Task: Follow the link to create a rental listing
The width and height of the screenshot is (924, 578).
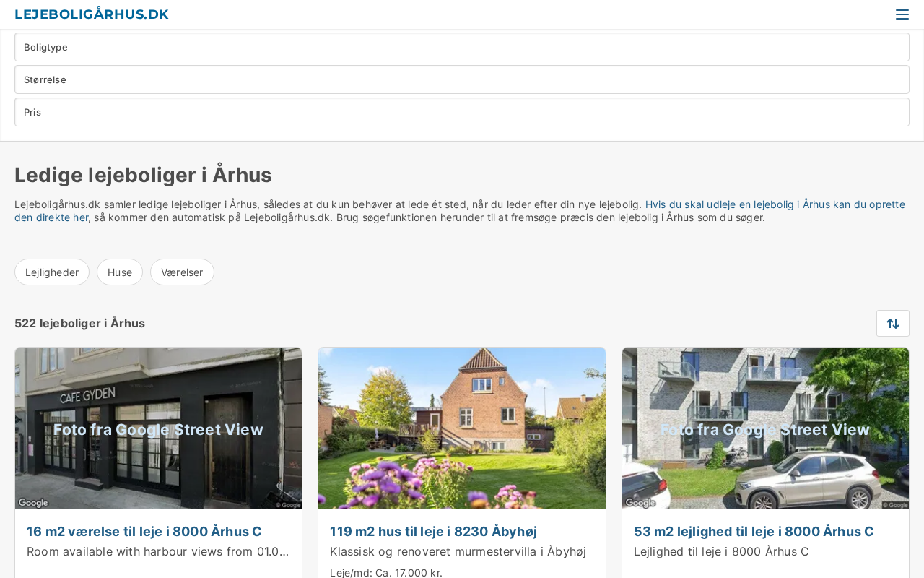Action: (x=460, y=211)
